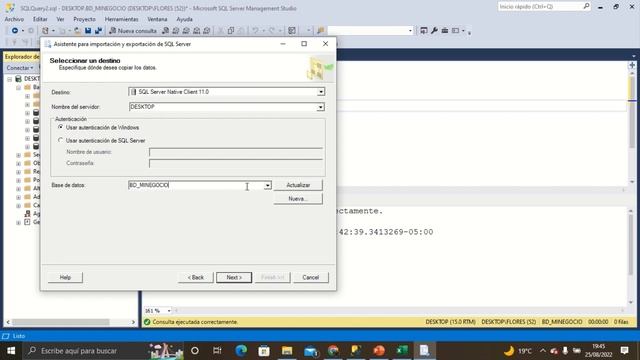Open the Ventana menu
Image resolution: width=640 pixels, height=360 pixels.
pos(157,19)
